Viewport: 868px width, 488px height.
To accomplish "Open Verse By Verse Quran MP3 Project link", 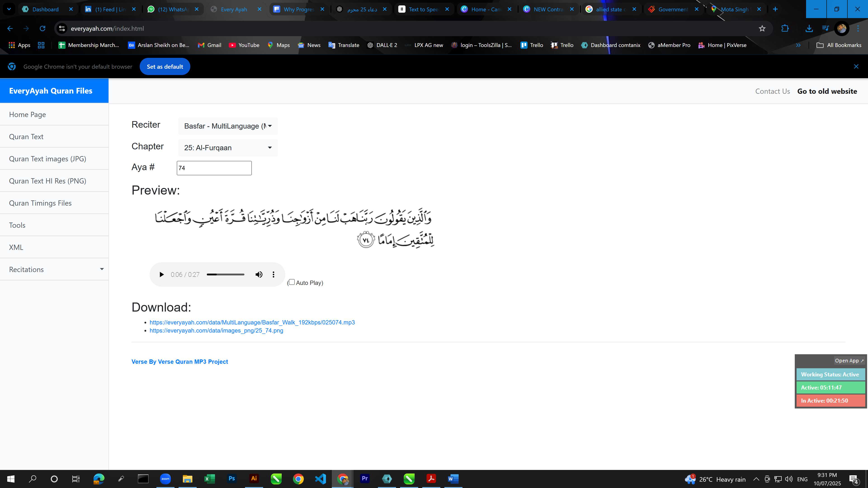I will (x=180, y=361).
